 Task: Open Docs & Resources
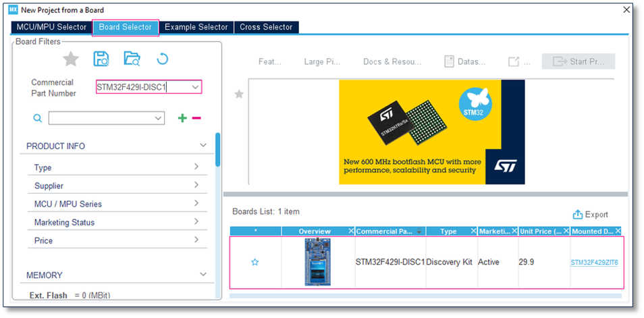(392, 61)
